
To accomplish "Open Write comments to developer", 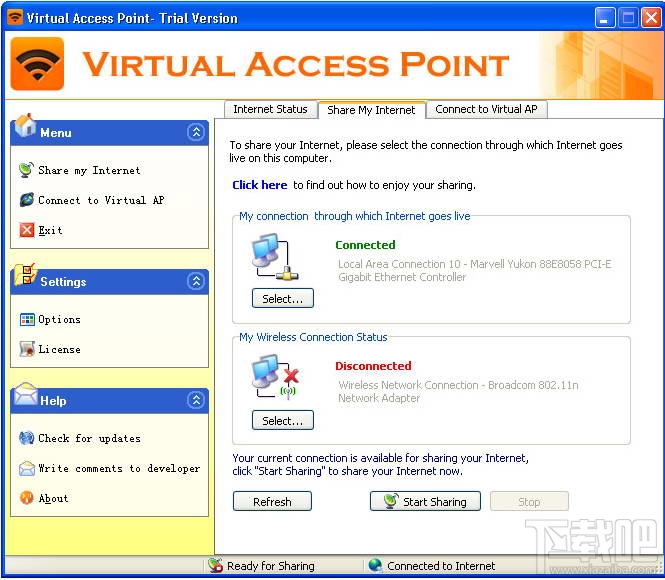I will (119, 468).
